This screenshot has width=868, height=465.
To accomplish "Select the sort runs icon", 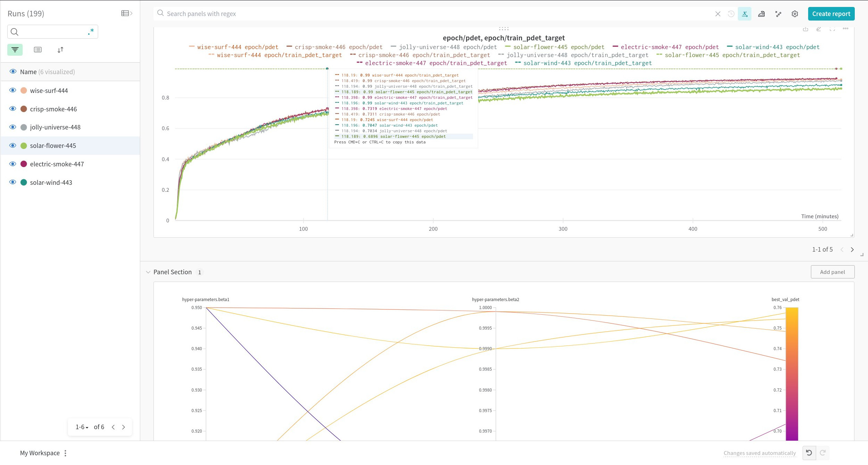I will [x=61, y=49].
